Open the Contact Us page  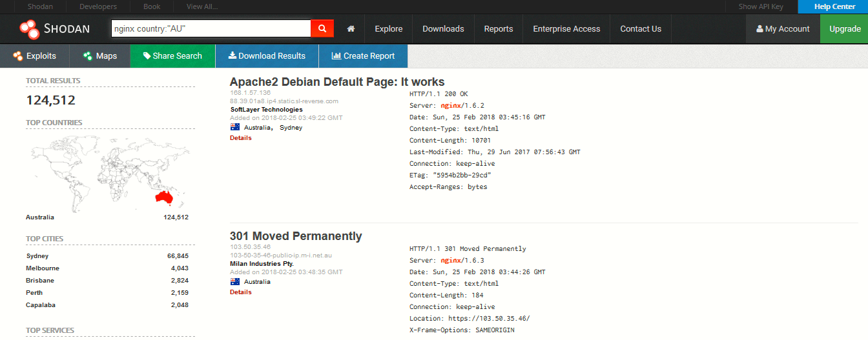pyautogui.click(x=641, y=29)
